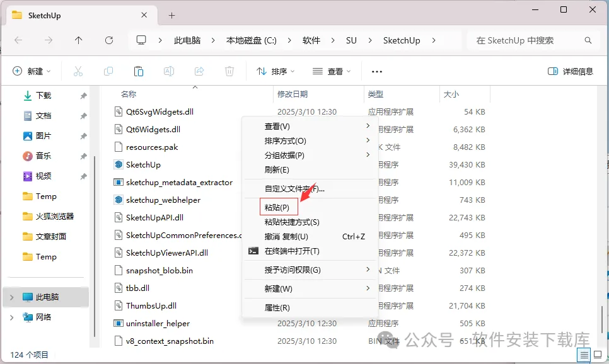Expand chevron after SketchUp in address bar

434,40
